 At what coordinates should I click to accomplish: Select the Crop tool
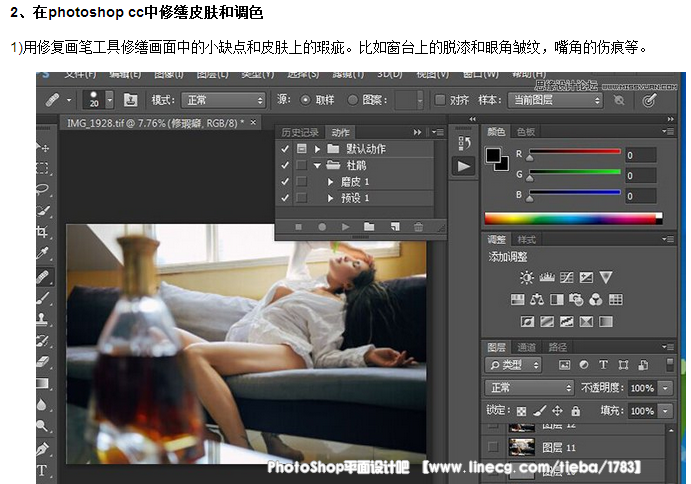point(43,231)
